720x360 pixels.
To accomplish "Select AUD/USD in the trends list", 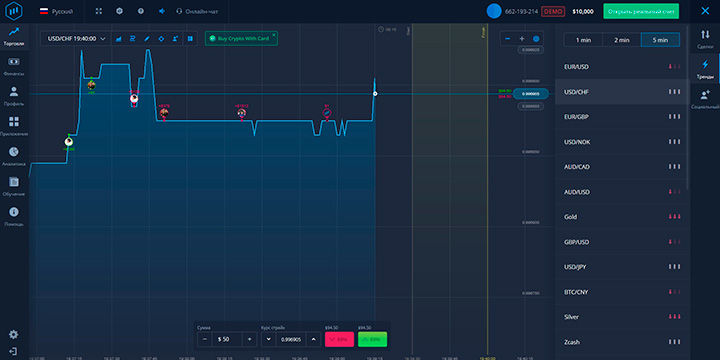I will [622, 192].
